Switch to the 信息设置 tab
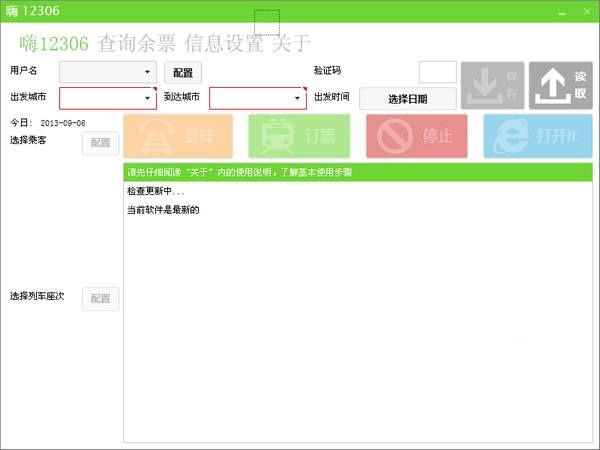 click(224, 43)
